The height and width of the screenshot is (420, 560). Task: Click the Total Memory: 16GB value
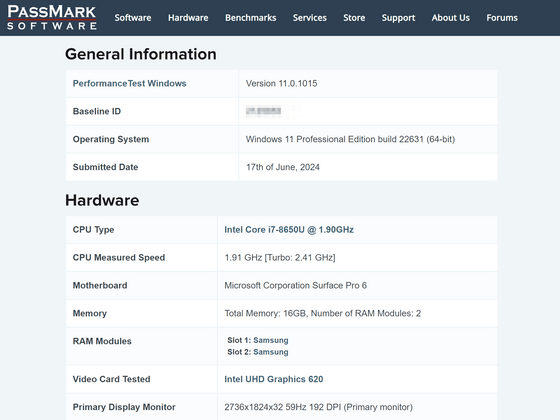(322, 313)
